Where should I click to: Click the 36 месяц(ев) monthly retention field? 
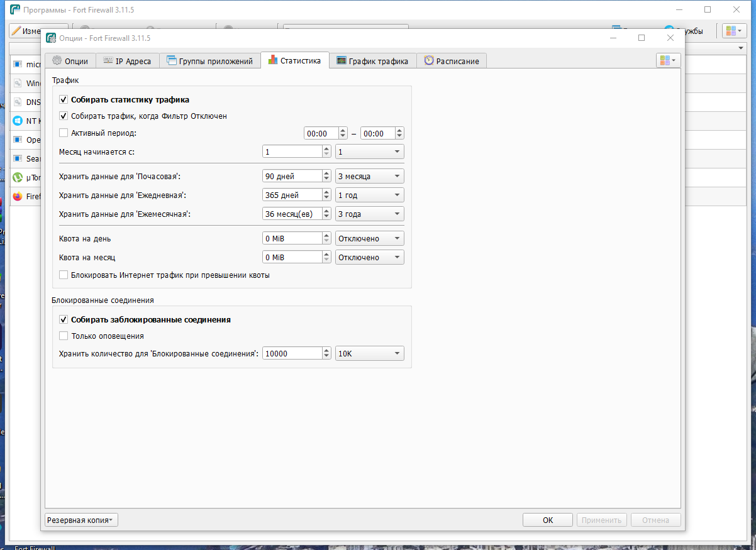(292, 214)
